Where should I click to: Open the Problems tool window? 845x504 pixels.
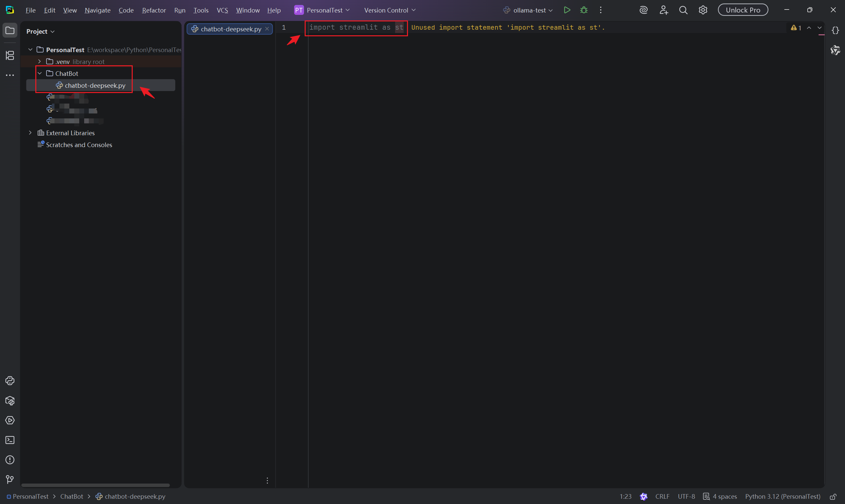tap(10, 460)
